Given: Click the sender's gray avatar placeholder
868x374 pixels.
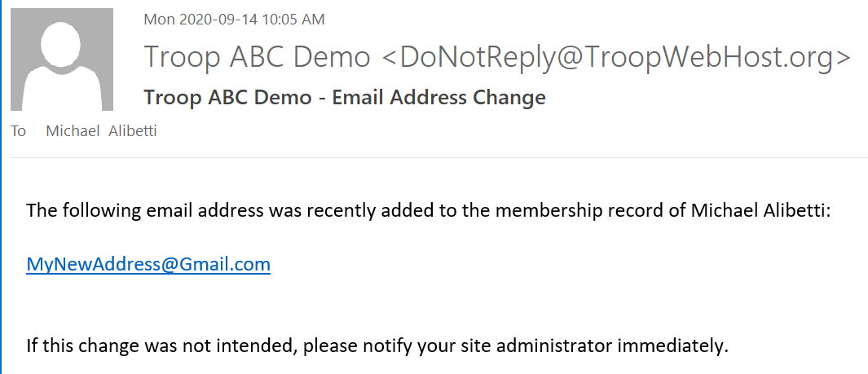Looking at the screenshot, I should [62, 59].
